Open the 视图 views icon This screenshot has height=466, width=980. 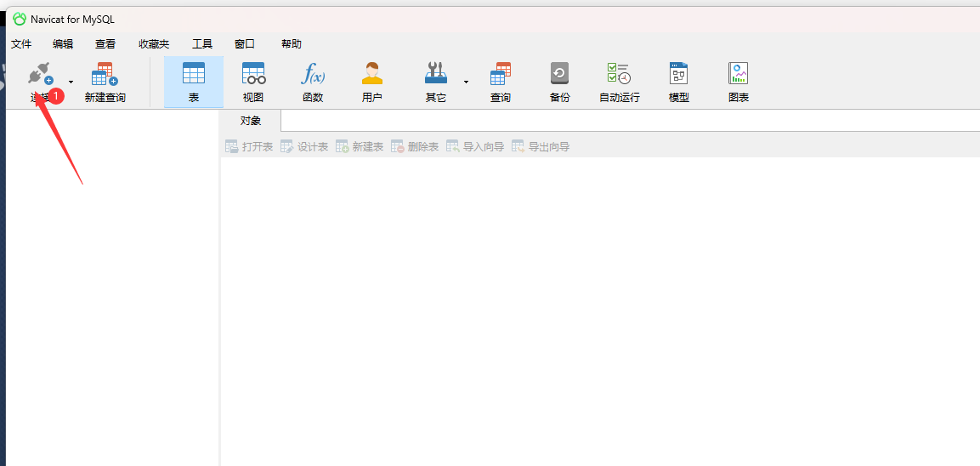pyautogui.click(x=254, y=73)
